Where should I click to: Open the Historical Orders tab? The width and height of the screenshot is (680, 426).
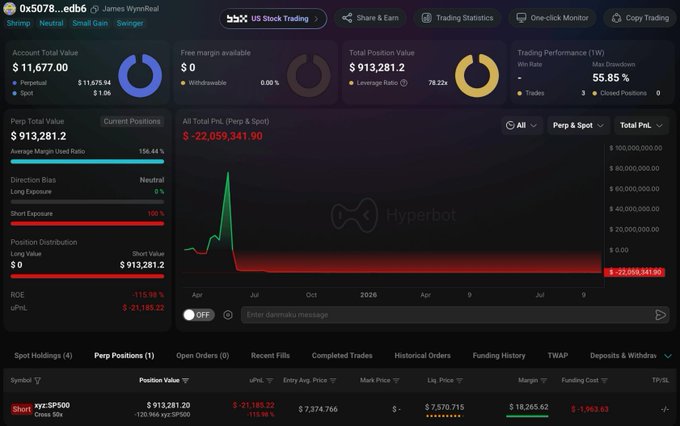[x=422, y=356]
